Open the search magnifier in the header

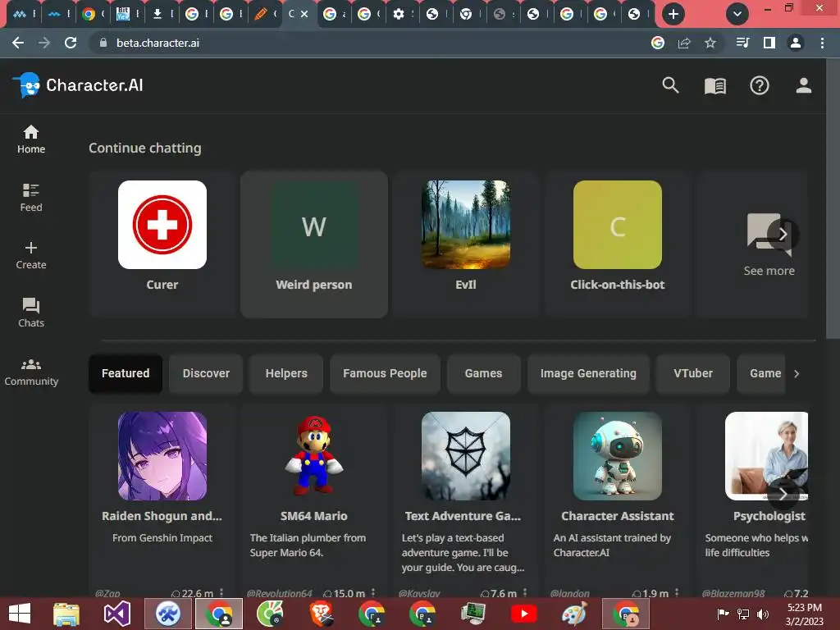(670, 85)
